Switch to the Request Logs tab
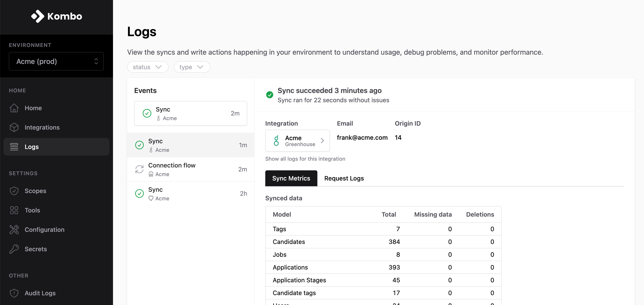The height and width of the screenshot is (305, 644). [344, 178]
